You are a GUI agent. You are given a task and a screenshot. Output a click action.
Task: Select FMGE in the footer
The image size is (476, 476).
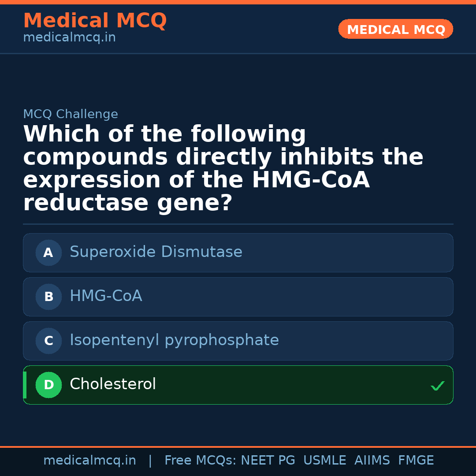416,461
